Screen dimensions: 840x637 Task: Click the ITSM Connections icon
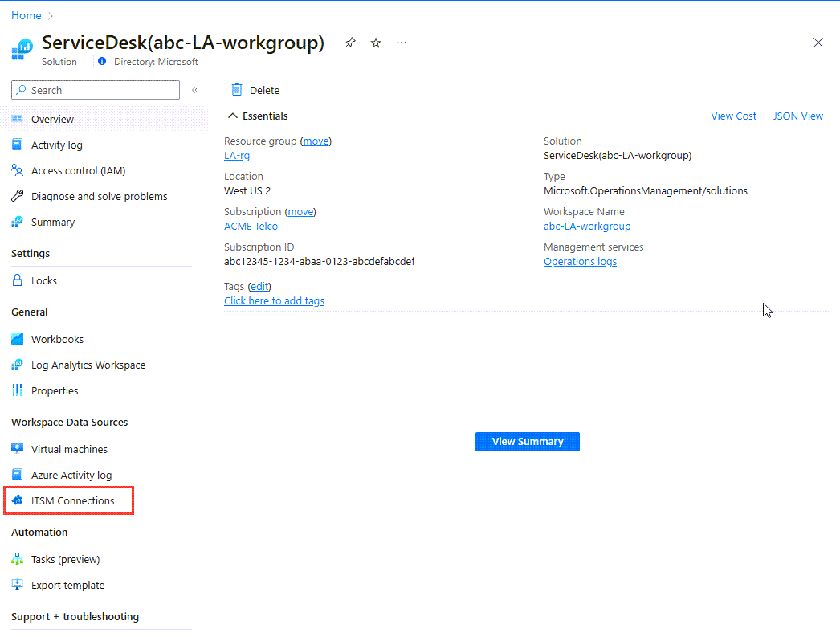pyautogui.click(x=17, y=500)
